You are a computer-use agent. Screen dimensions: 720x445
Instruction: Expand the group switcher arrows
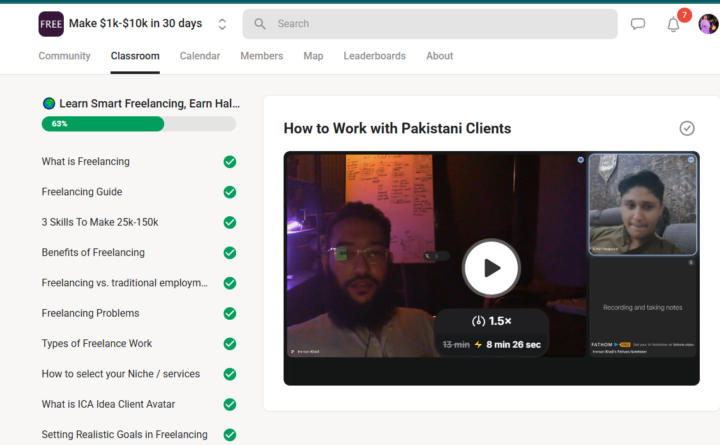[x=222, y=24]
